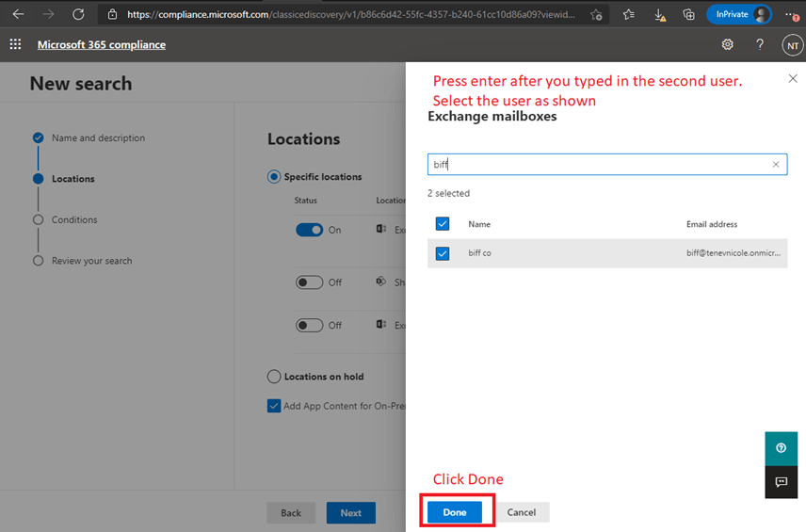The image size is (806, 532).
Task: Open the feedback chat icon
Action: click(x=781, y=482)
